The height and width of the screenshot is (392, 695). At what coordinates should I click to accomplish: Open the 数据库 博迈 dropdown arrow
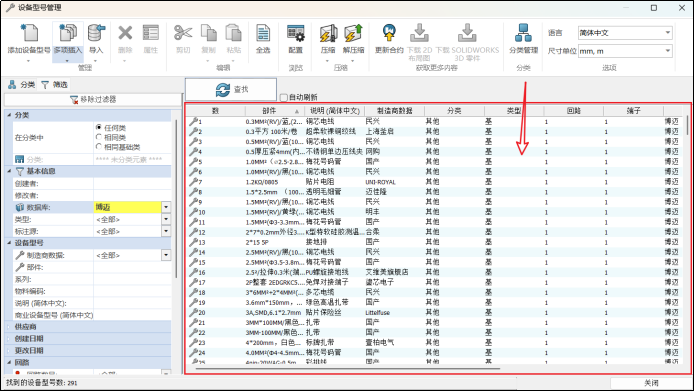click(x=166, y=207)
